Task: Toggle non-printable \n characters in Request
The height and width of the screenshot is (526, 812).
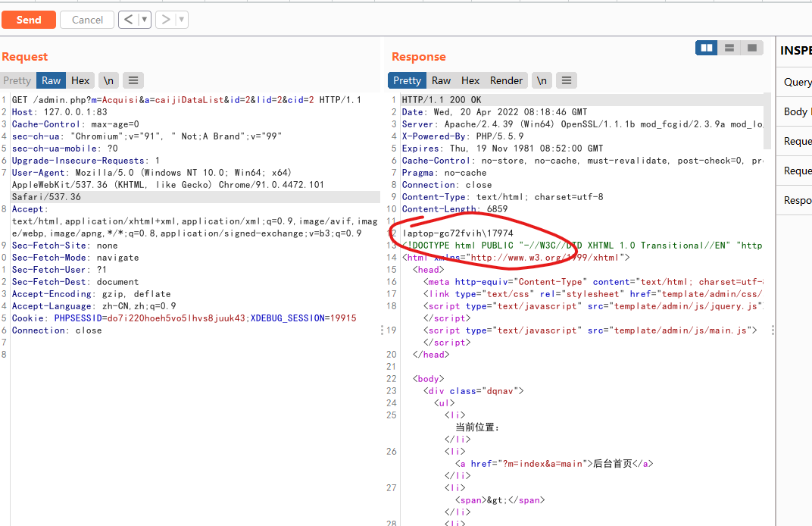Action: [108, 80]
